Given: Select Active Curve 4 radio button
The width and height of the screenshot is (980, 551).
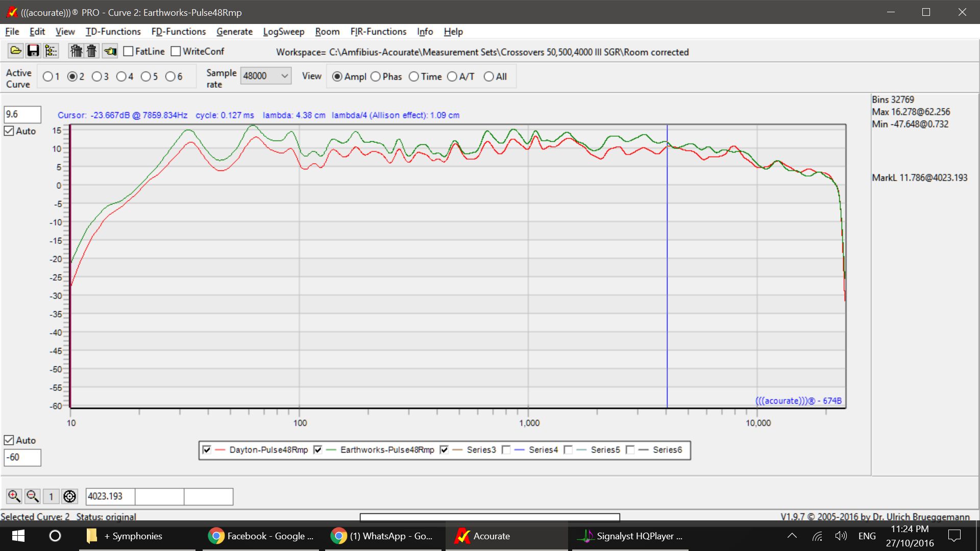Looking at the screenshot, I should [121, 77].
